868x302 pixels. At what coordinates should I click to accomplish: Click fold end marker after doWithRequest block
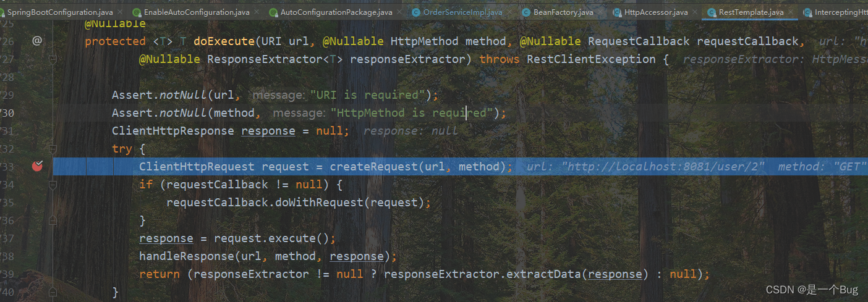point(53,220)
